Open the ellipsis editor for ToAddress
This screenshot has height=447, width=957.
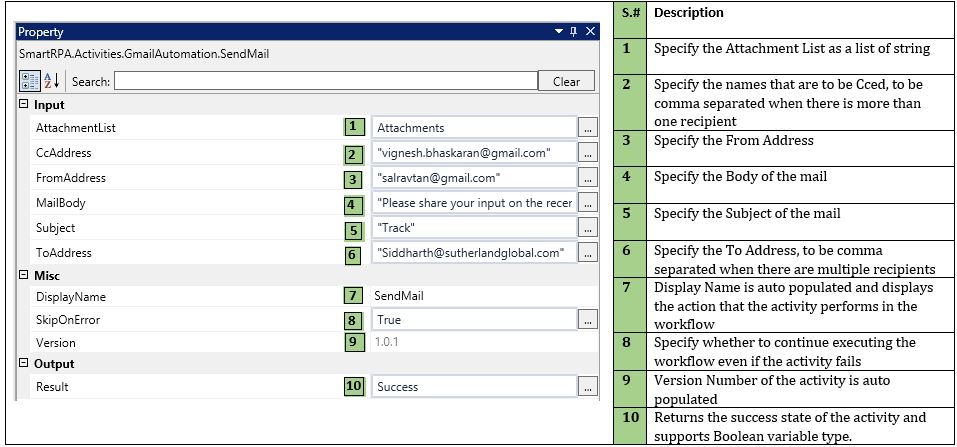(x=589, y=253)
